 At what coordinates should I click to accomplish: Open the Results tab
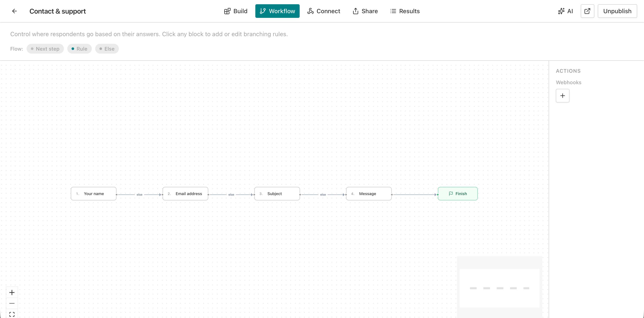pyautogui.click(x=405, y=11)
